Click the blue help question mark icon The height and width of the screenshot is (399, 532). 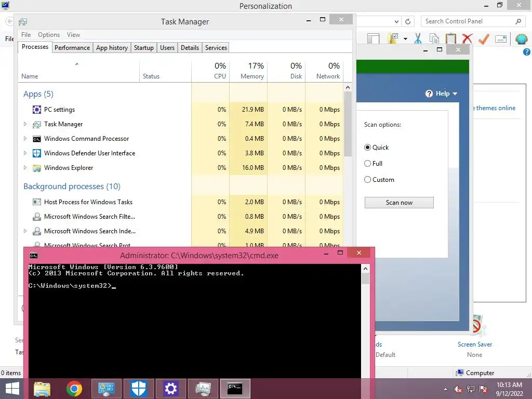(526, 52)
